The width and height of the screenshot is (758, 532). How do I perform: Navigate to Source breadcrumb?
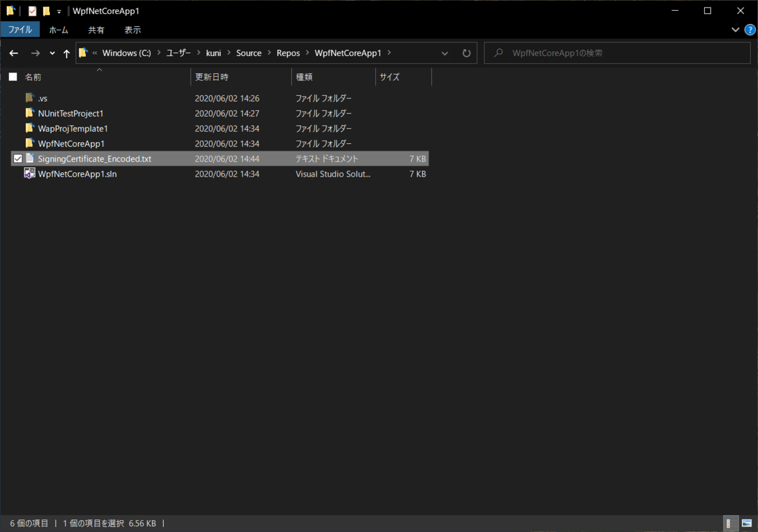[x=249, y=53]
